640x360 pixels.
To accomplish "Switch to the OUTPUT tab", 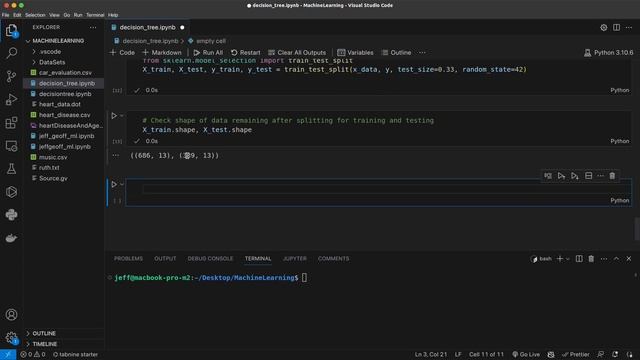I will 165,259.
